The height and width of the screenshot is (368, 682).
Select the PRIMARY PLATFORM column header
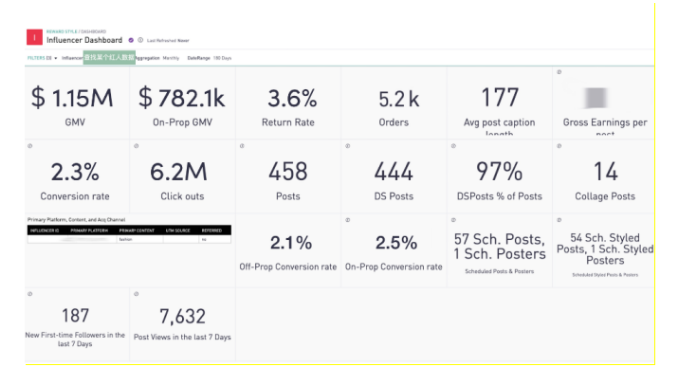click(x=89, y=231)
